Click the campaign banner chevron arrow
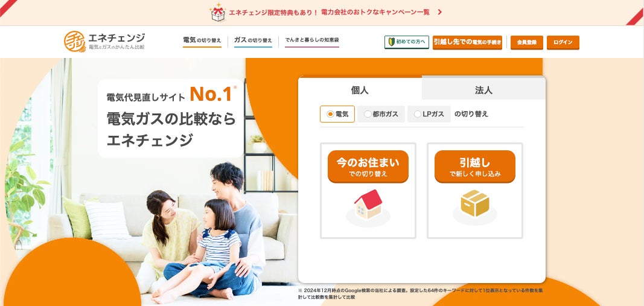This screenshot has height=306, width=644. (440, 12)
